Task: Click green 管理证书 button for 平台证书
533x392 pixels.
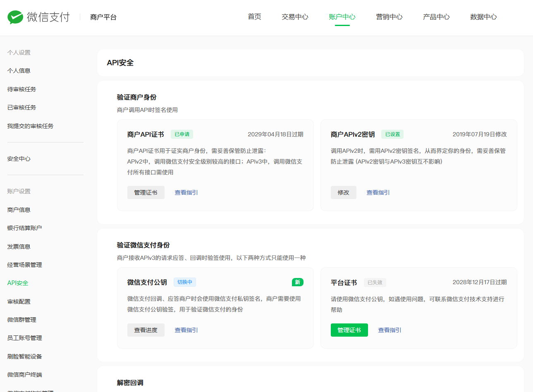Action: (x=349, y=330)
